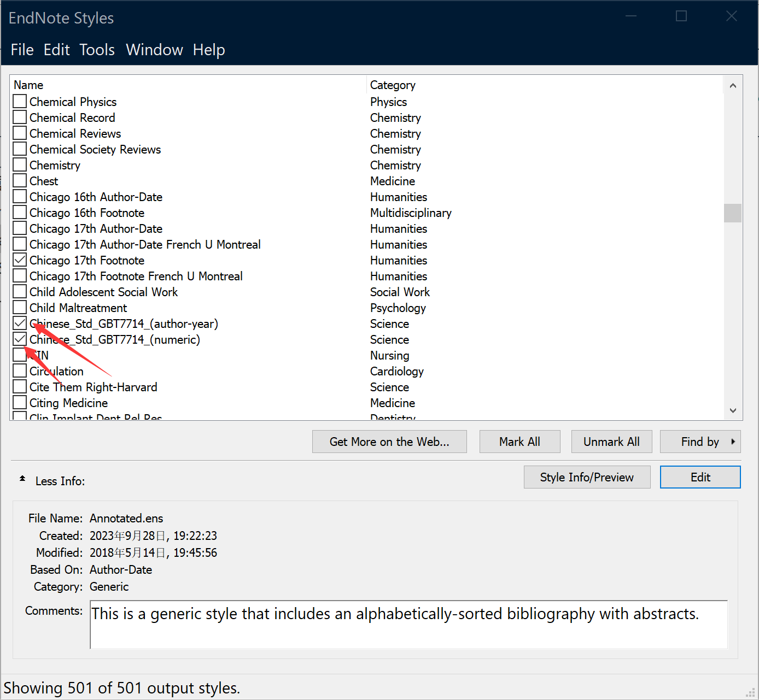Click the Annotated.ens file name value
The height and width of the screenshot is (700, 759).
coord(126,518)
